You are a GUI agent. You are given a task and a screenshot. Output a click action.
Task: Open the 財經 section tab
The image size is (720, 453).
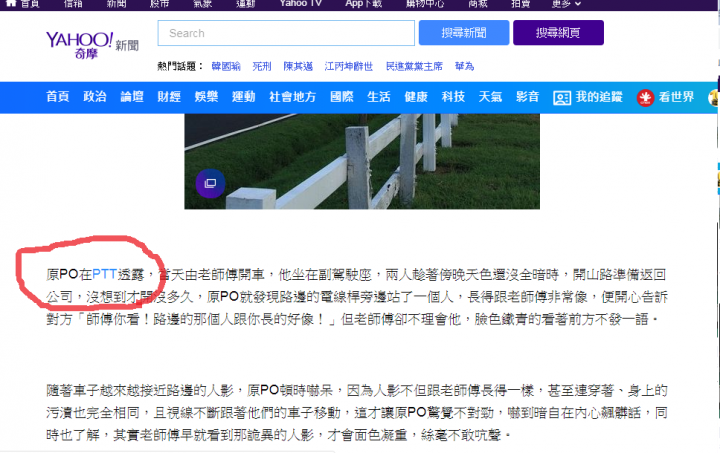169,97
